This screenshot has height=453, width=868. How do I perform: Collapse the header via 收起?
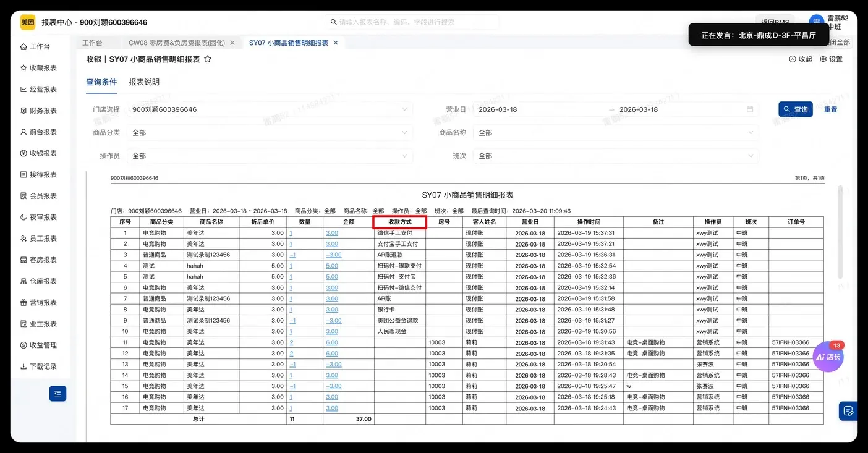[x=800, y=59]
